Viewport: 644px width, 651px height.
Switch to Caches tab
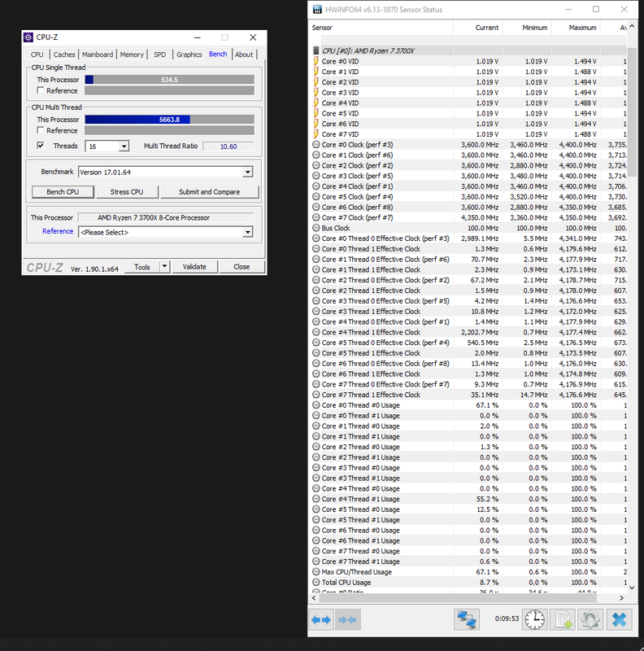coord(64,55)
